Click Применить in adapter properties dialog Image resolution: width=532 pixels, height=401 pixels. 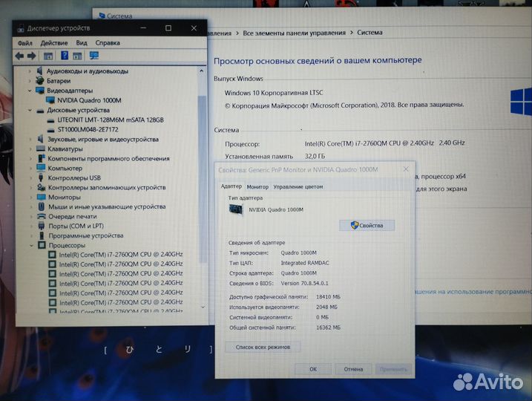pyautogui.click(x=393, y=369)
